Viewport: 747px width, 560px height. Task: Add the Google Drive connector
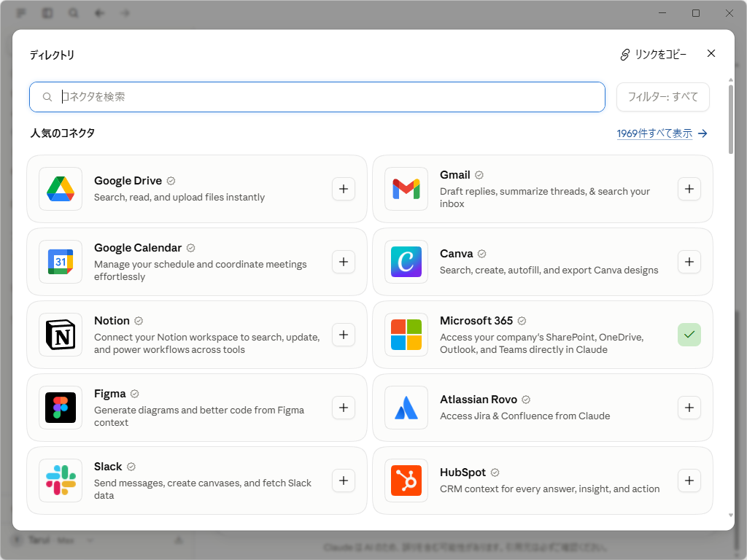point(344,189)
